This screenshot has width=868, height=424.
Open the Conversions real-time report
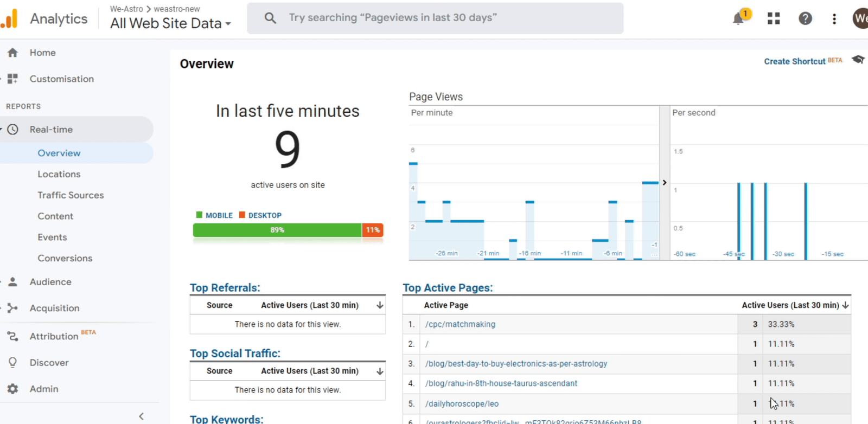point(65,258)
